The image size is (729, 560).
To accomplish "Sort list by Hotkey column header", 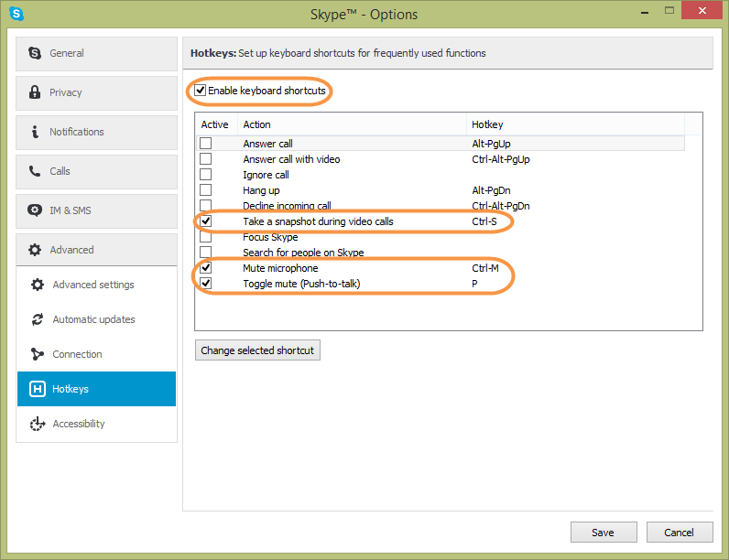I will click(487, 124).
